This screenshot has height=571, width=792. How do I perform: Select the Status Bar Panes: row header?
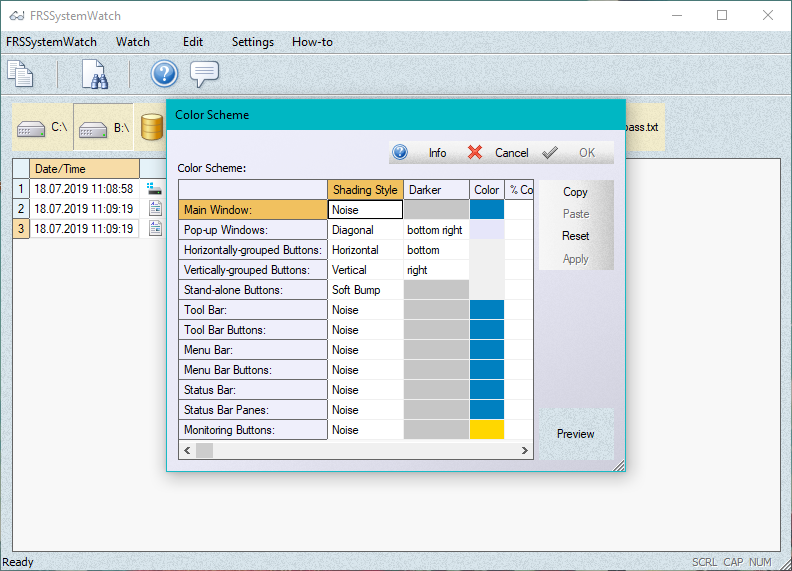click(253, 410)
